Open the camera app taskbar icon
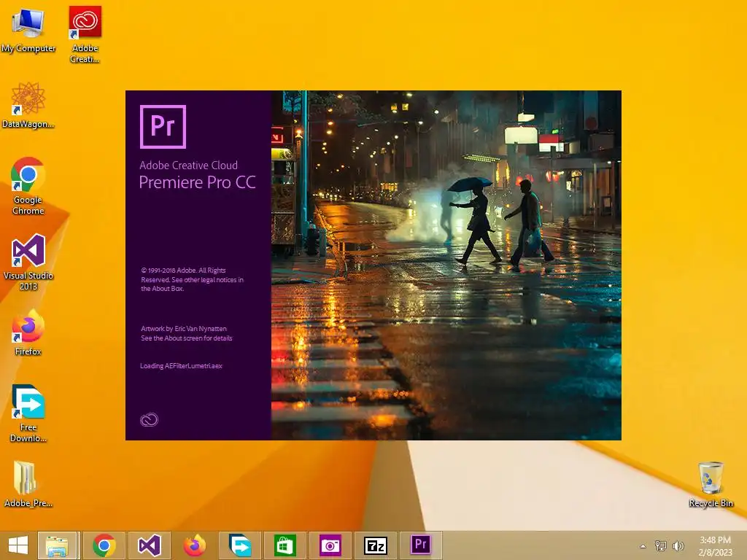 tap(330, 545)
